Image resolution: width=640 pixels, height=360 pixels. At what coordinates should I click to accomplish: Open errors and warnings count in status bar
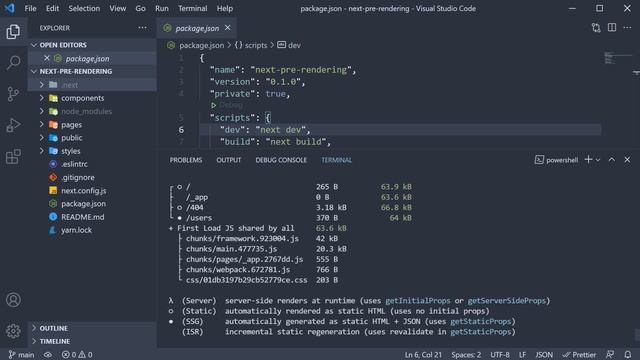click(77, 355)
